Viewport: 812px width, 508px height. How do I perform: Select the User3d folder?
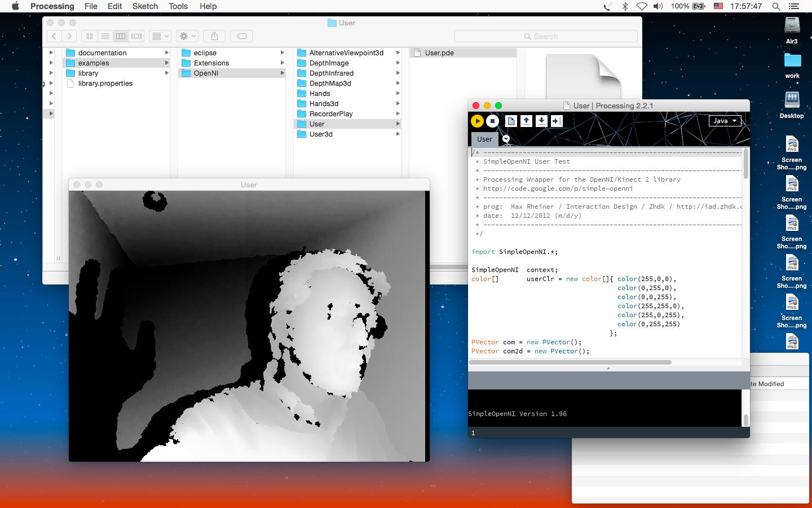click(x=347, y=134)
